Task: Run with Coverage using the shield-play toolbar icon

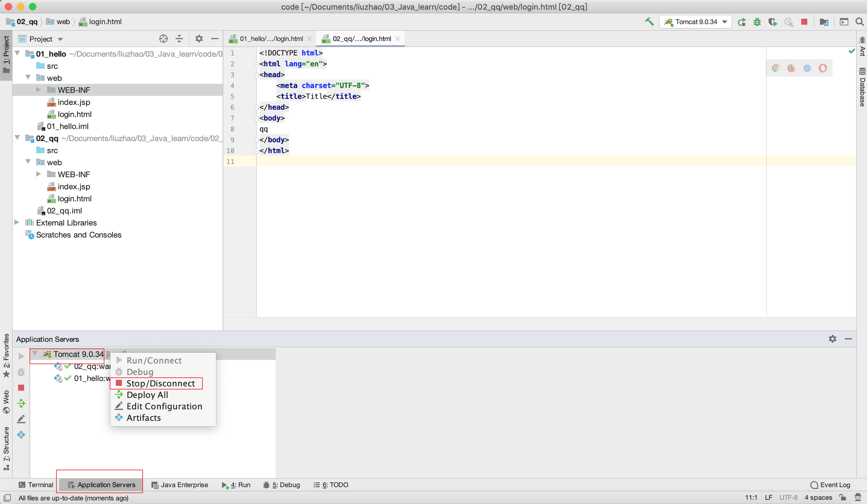Action: point(773,22)
